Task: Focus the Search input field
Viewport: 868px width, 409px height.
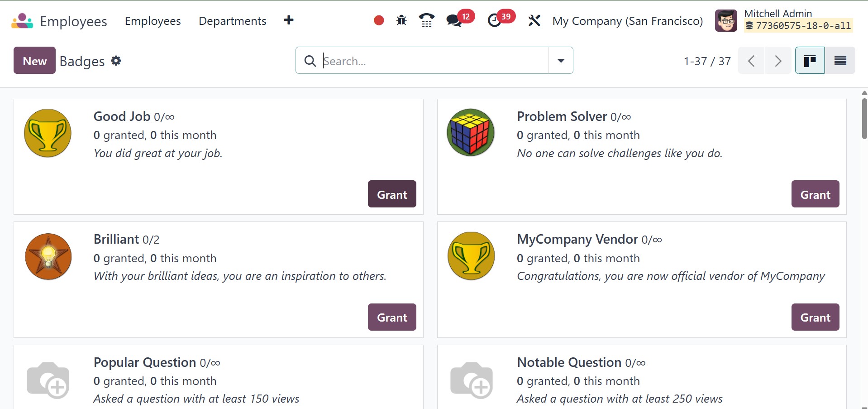Action: click(x=434, y=61)
